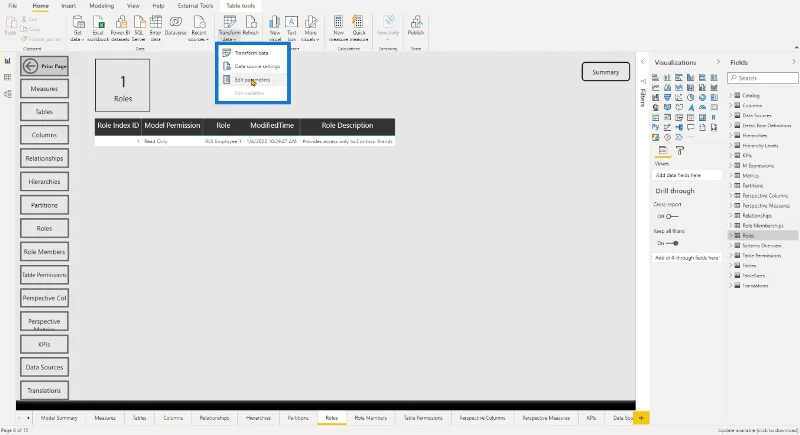Open the File menu
The width and height of the screenshot is (800, 435).
pos(13,6)
